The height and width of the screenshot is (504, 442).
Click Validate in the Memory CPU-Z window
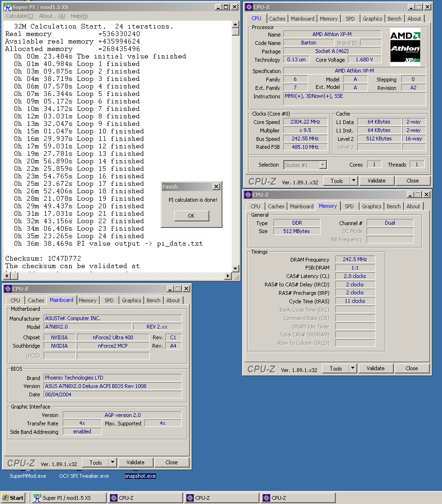(x=376, y=369)
